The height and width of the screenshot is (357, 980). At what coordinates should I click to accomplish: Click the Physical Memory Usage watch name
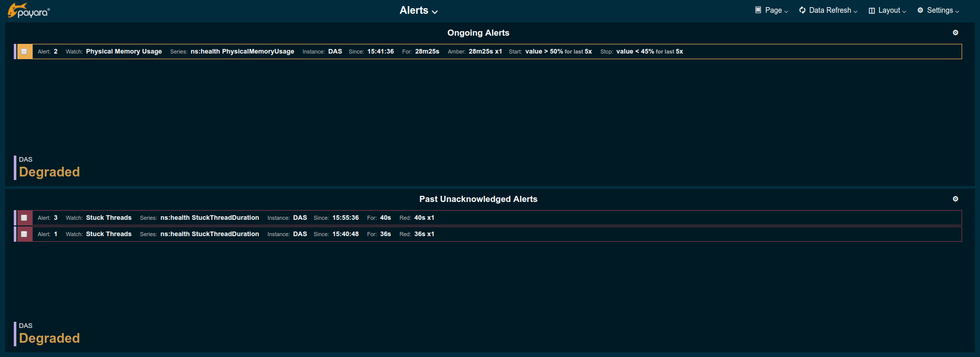(x=124, y=52)
